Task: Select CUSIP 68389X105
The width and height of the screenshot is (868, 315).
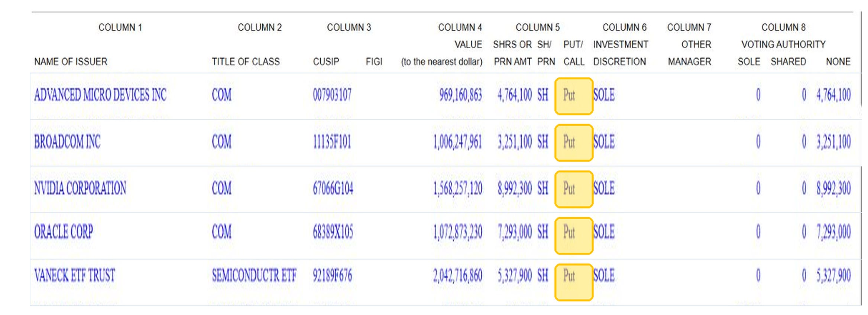Action: 333,232
